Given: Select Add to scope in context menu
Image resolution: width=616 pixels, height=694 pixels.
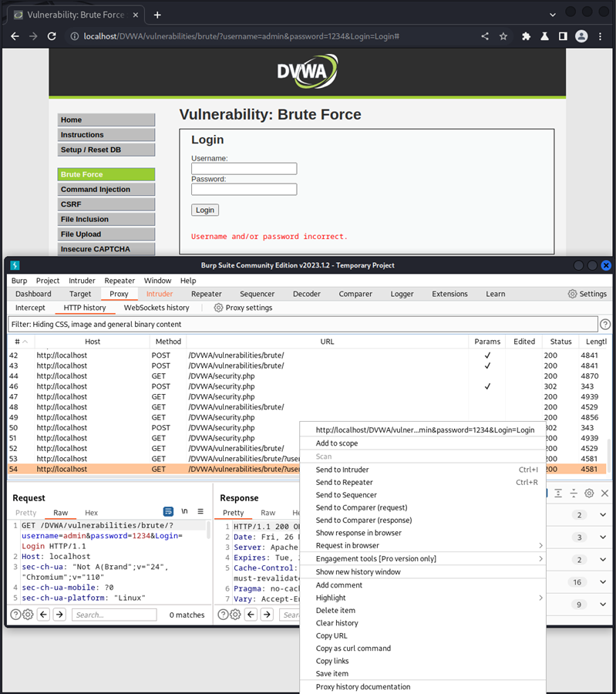Looking at the screenshot, I should point(422,443).
